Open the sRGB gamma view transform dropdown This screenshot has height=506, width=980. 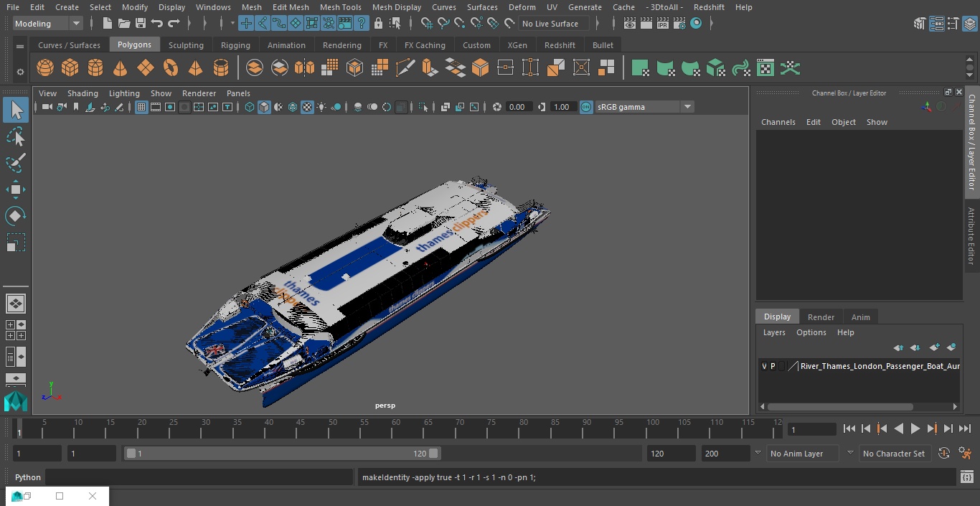(x=644, y=107)
